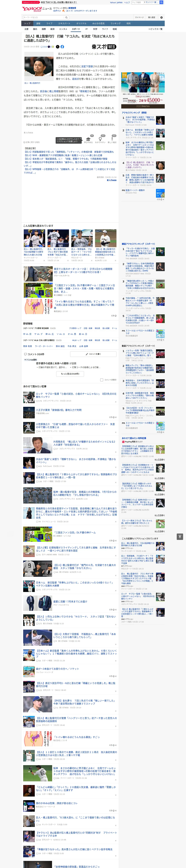Screen dimensions: 186x868
Task: Switch to the 速報 tab
Action: point(38,23)
